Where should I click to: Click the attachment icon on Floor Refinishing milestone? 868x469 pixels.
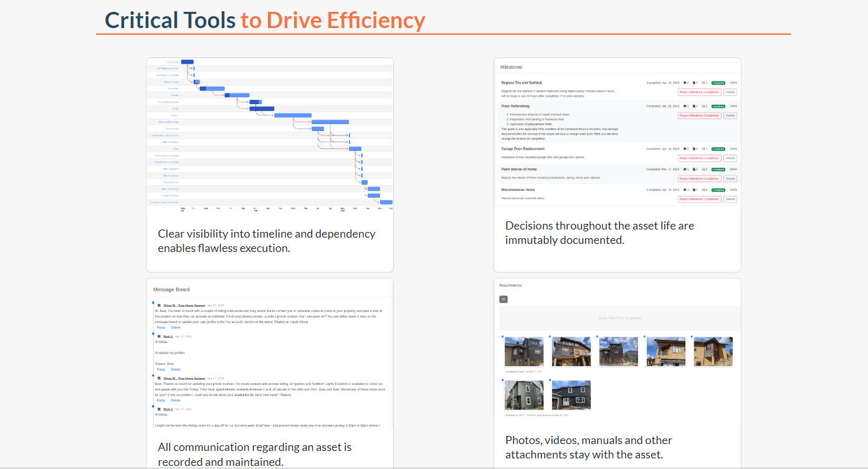pyautogui.click(x=694, y=106)
